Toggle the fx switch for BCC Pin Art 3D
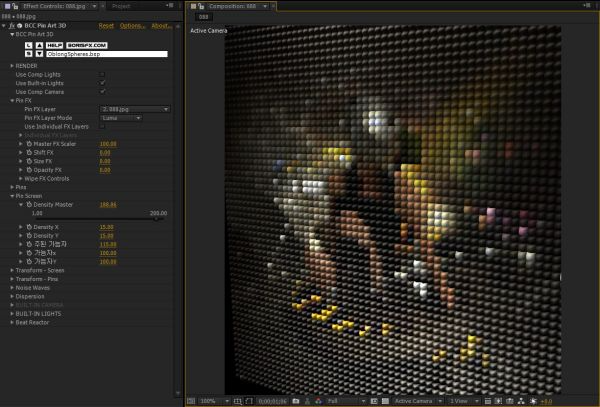The image size is (600, 407). [x=12, y=26]
